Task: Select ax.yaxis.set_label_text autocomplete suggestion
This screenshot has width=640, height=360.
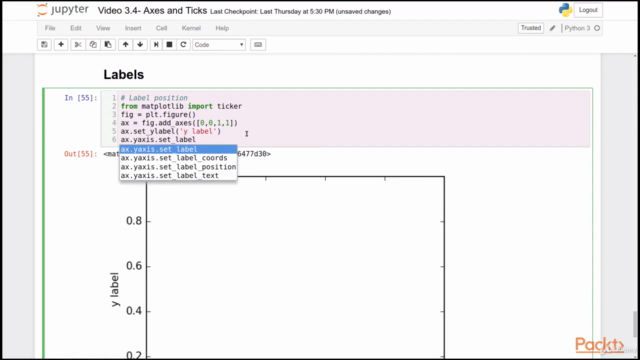Action: pos(178,176)
